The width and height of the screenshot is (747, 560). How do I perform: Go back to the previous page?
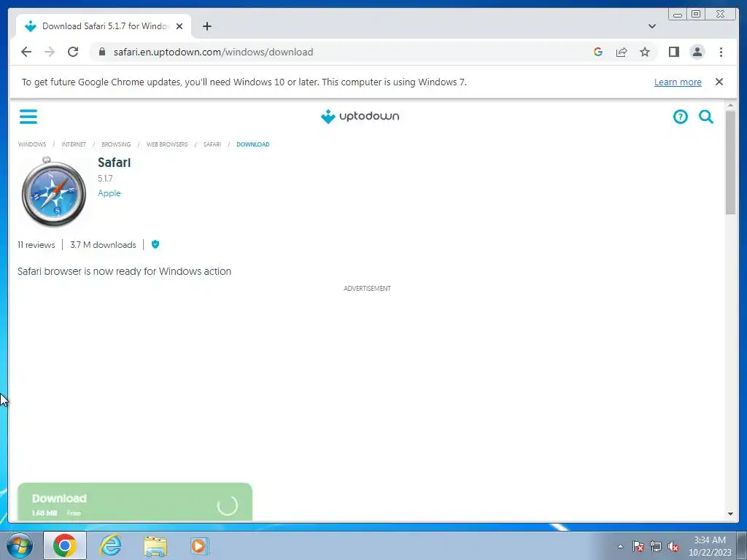[26, 52]
